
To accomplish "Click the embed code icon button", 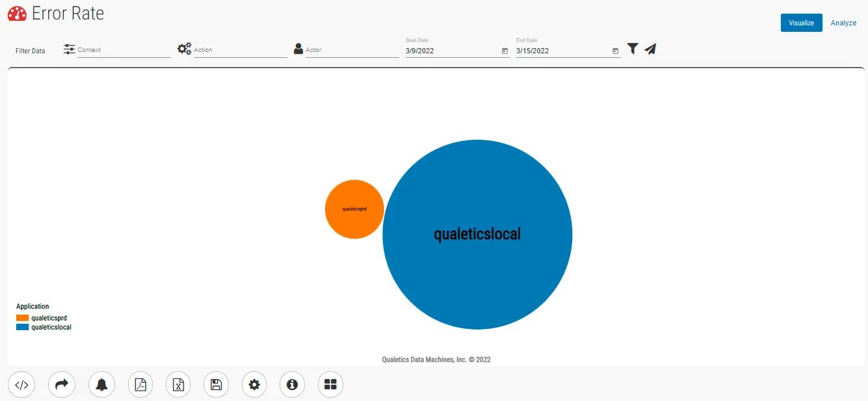I will (x=21, y=385).
